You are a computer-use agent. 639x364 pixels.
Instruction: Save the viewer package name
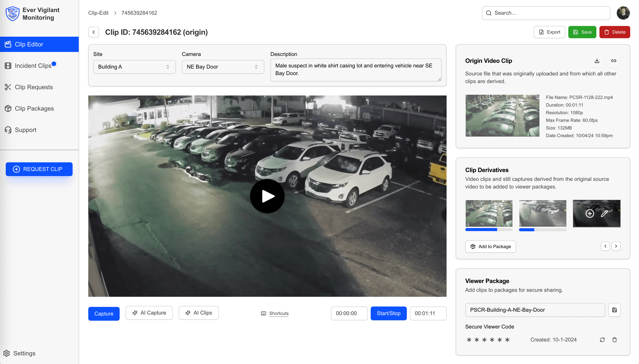[614, 310]
